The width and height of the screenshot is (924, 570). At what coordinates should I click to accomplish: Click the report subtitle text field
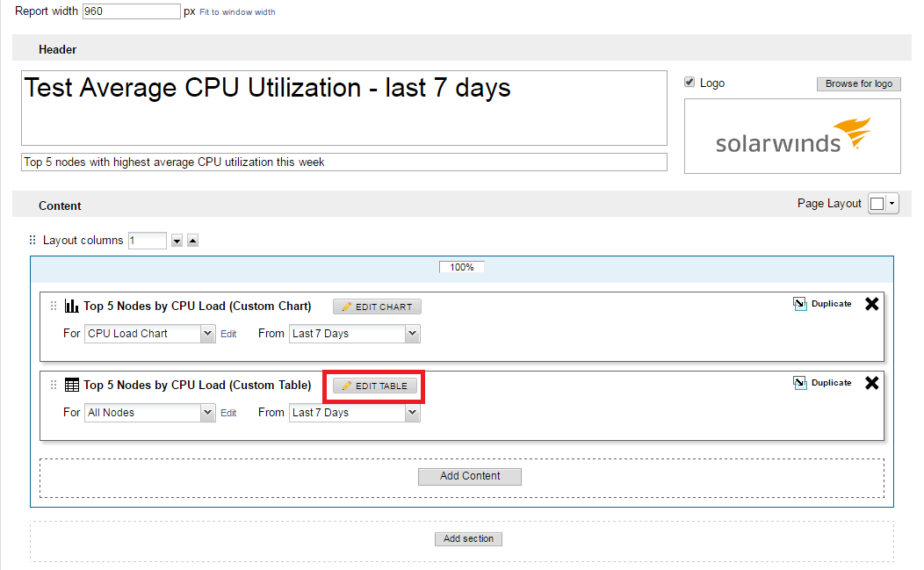click(344, 162)
